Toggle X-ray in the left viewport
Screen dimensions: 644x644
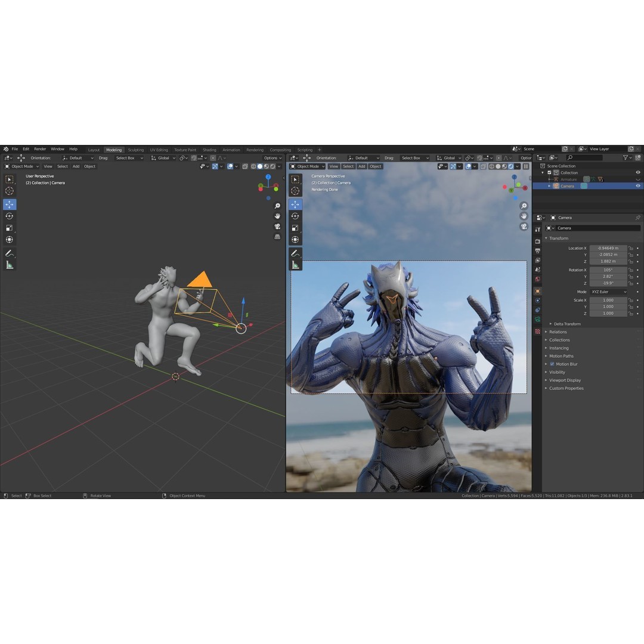[x=245, y=167]
